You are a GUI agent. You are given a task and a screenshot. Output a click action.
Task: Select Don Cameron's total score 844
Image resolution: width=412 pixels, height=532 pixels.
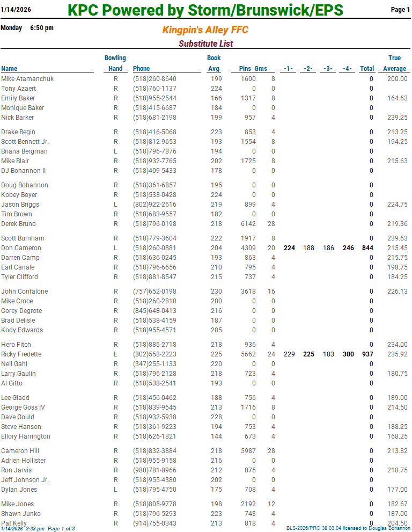(x=367, y=248)
